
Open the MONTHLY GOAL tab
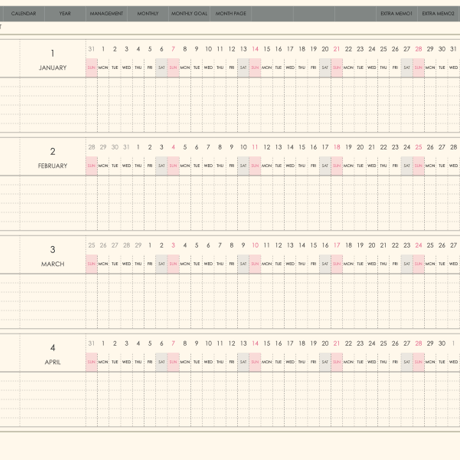189,14
